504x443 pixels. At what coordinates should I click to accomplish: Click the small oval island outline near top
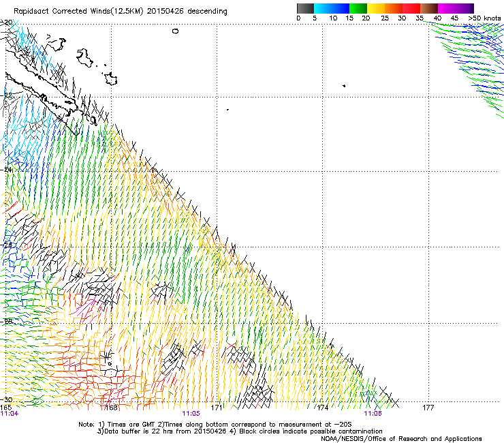[x=175, y=31]
